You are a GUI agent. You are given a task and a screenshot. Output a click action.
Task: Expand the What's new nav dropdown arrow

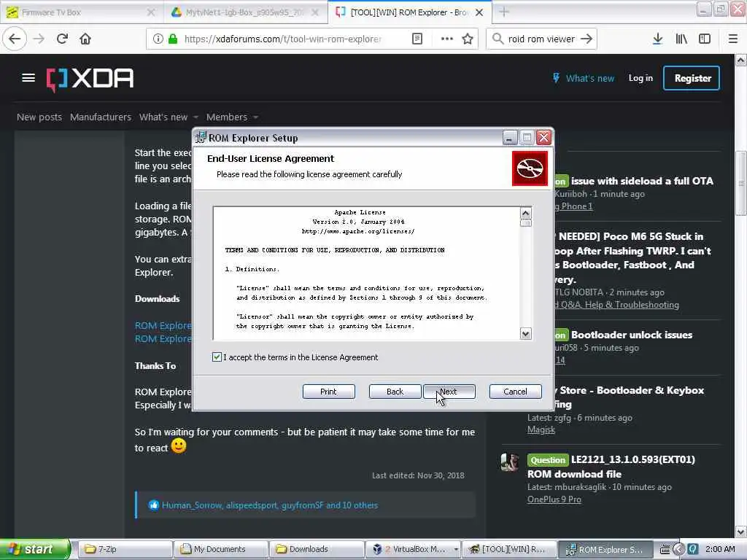click(196, 117)
